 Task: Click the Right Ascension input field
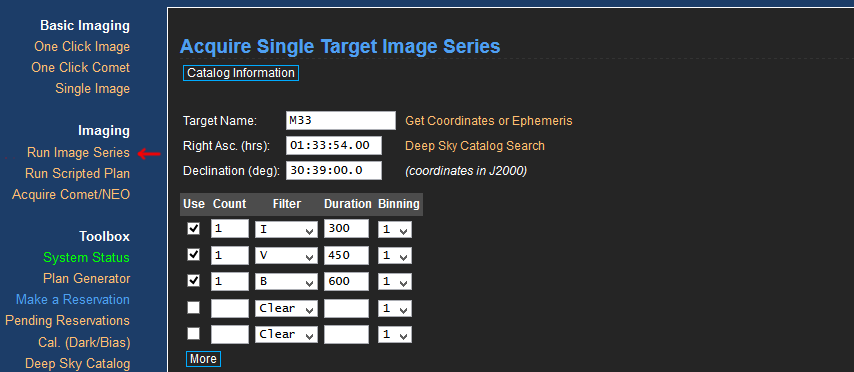point(334,145)
